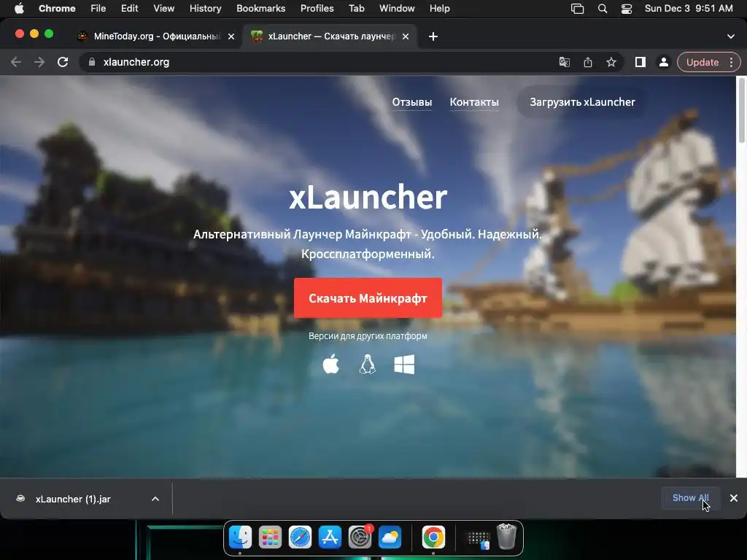The width and height of the screenshot is (747, 560).
Task: Go back using the browser back arrow
Action: click(x=16, y=63)
